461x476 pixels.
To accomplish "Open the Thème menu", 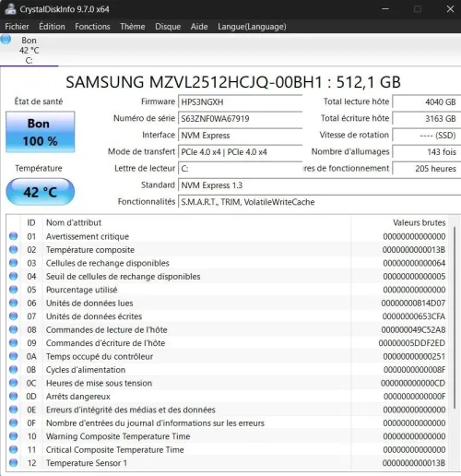I will 133,27.
